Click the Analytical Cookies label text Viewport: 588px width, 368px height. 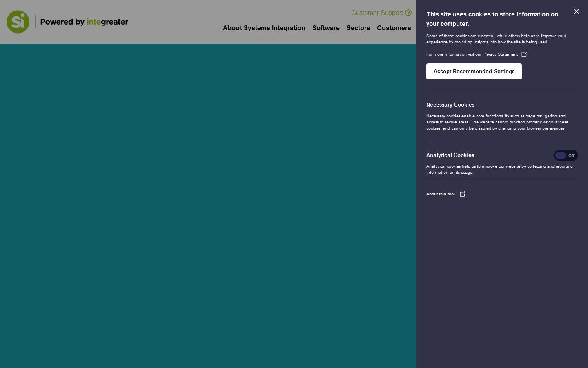[450, 155]
